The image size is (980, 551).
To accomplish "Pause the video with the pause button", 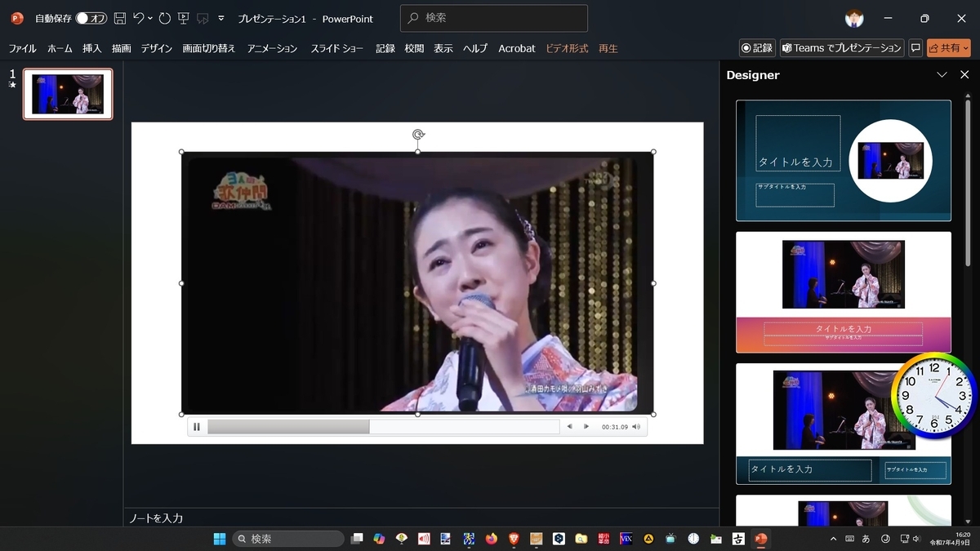I will [197, 426].
